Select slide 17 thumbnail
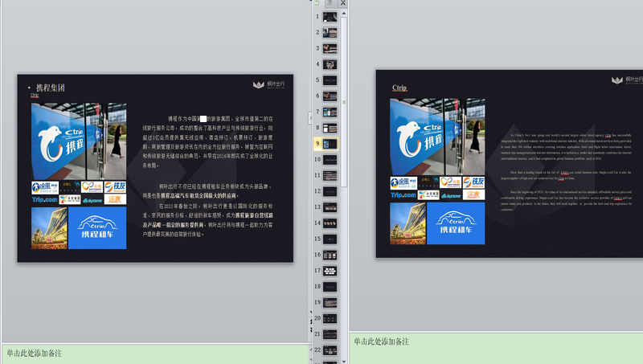The width and height of the screenshot is (643, 364). click(x=330, y=271)
